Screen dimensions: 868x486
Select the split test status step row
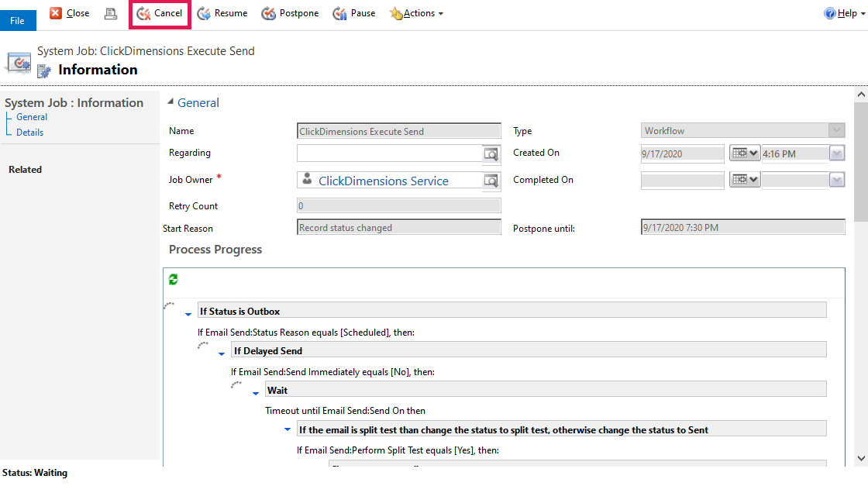562,429
